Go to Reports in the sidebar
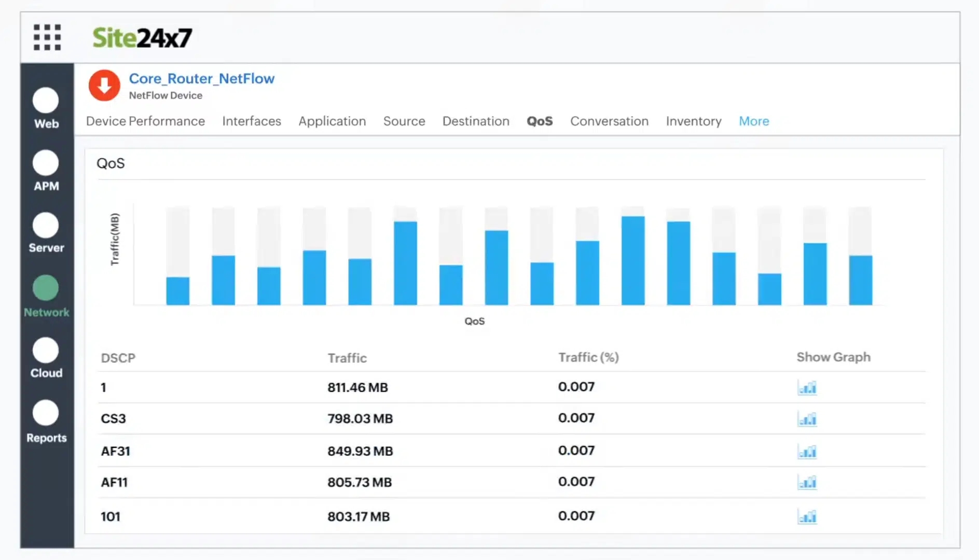 click(x=46, y=413)
